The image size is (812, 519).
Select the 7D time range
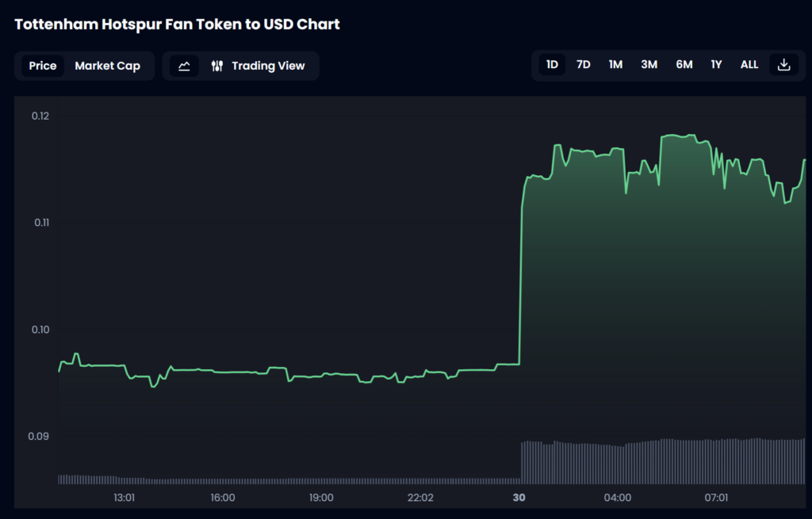pyautogui.click(x=584, y=65)
